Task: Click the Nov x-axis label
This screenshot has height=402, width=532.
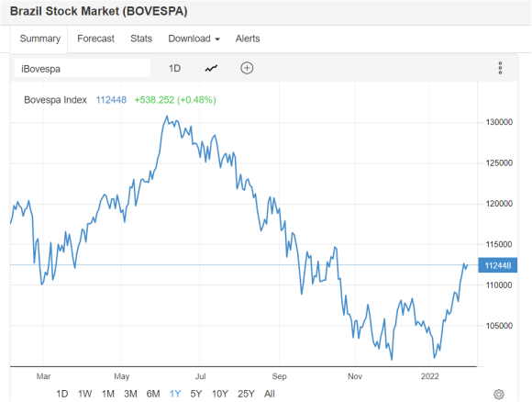Action: tap(355, 376)
